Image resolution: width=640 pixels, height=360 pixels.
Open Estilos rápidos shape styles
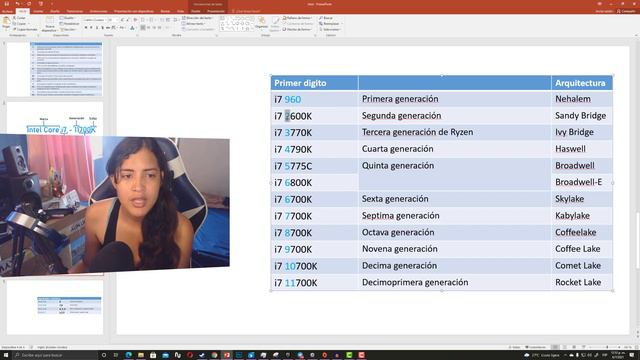tap(275, 24)
